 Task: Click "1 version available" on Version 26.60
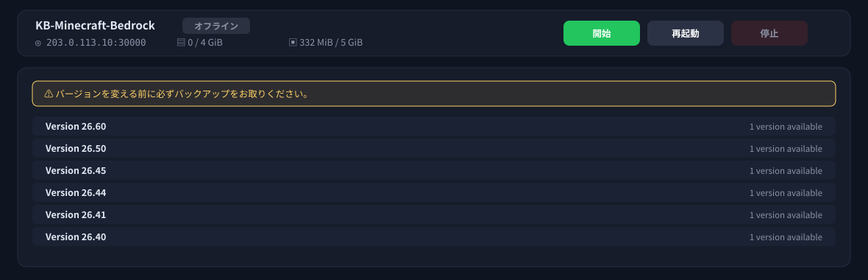pos(786,127)
